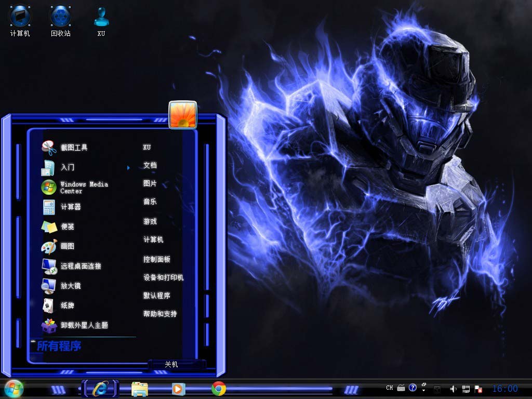Open Google Chrome from taskbar

click(x=219, y=389)
